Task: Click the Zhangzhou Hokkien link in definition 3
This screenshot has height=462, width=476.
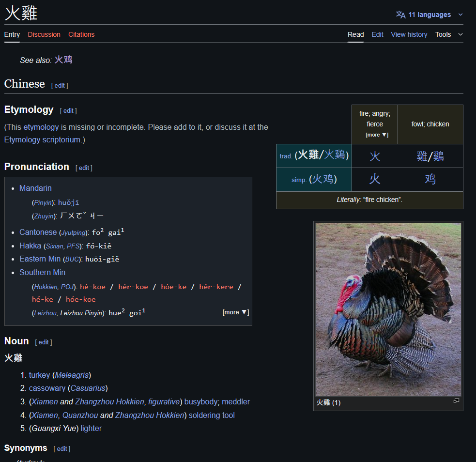Action: pos(109,401)
